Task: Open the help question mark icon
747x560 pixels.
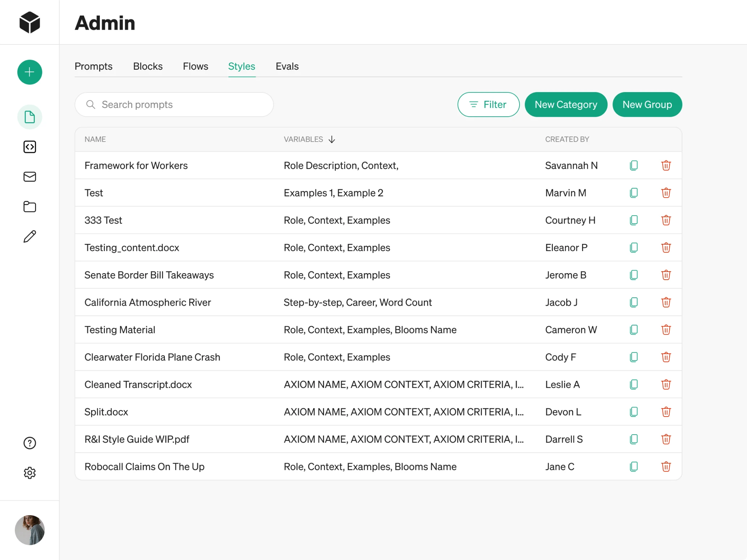Action: click(x=30, y=443)
